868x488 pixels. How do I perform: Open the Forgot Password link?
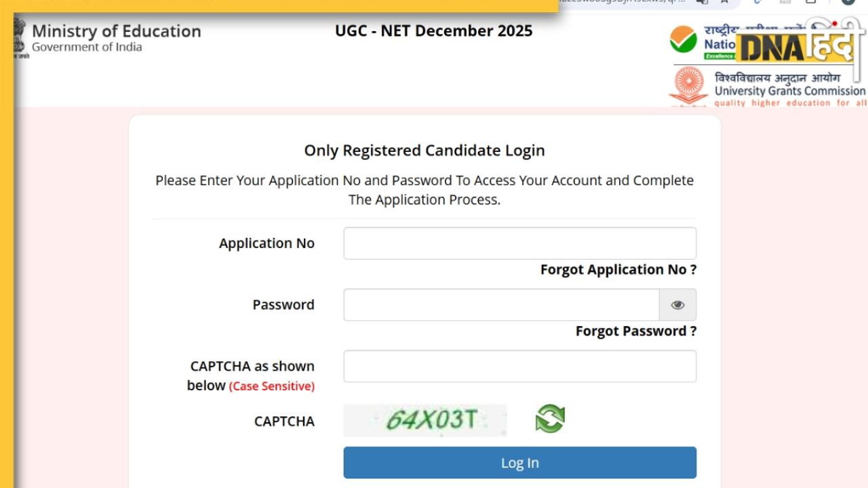635,331
